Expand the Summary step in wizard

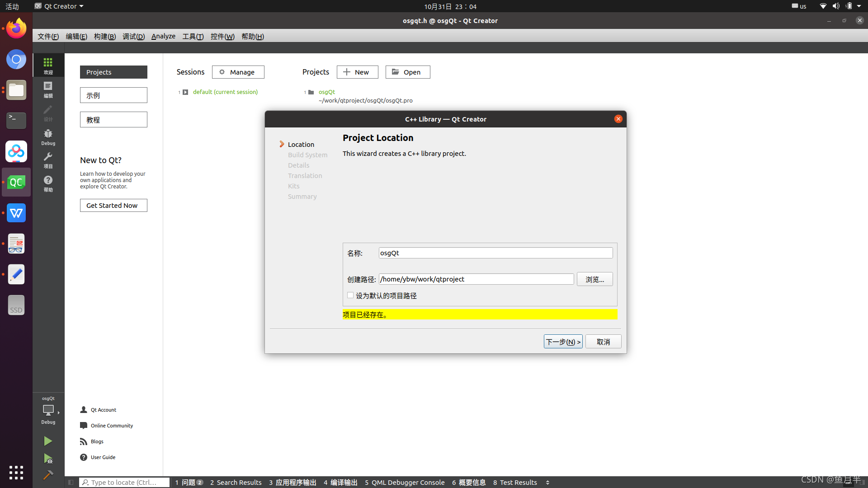[x=302, y=196]
